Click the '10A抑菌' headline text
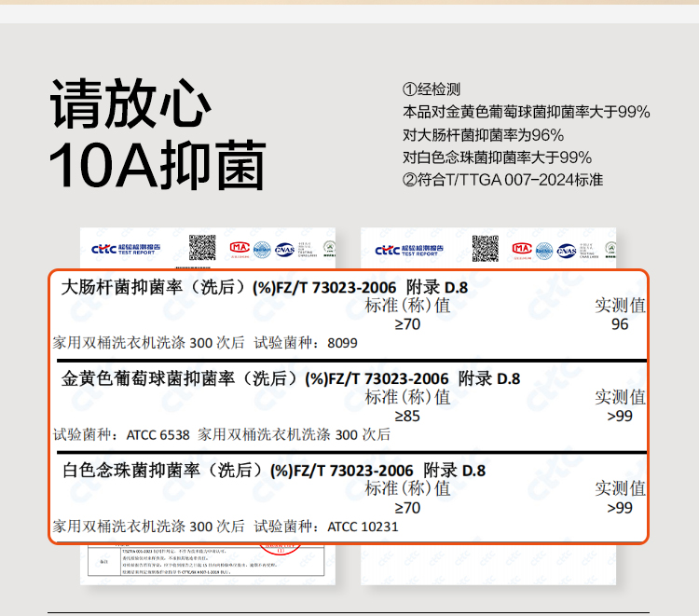 [157, 166]
